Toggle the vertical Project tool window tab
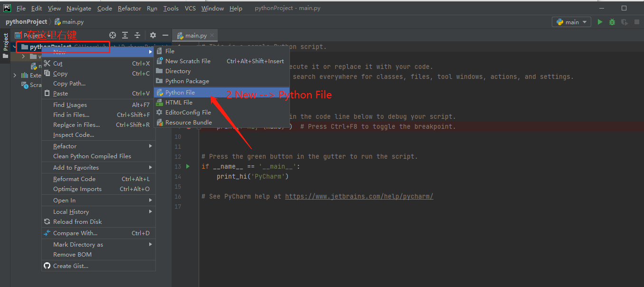644x287 pixels. click(x=5, y=42)
